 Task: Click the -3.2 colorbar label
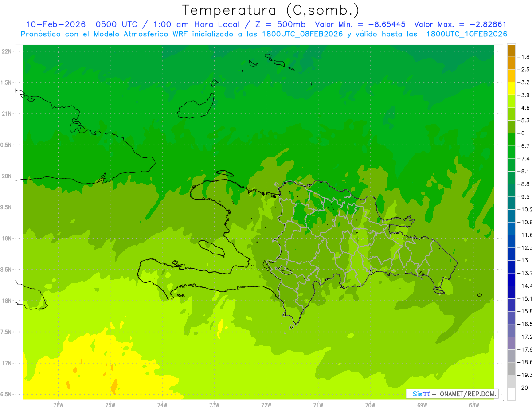click(523, 82)
